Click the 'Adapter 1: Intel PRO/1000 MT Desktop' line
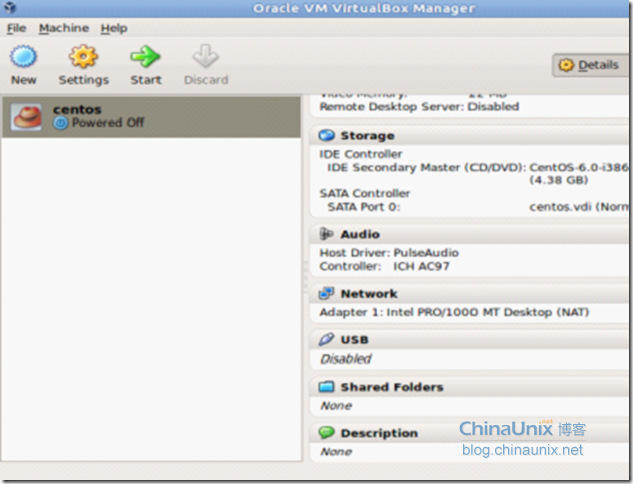 [454, 312]
